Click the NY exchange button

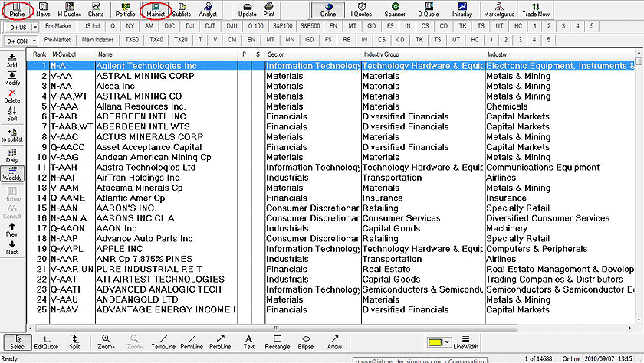click(x=130, y=26)
